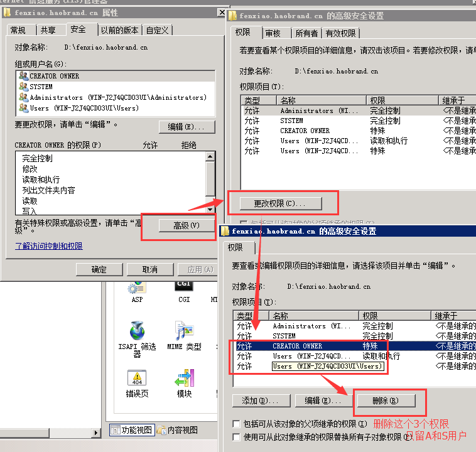Open the 自定义 tab
Image resolution: width=476 pixels, height=452 pixels.
[157, 30]
